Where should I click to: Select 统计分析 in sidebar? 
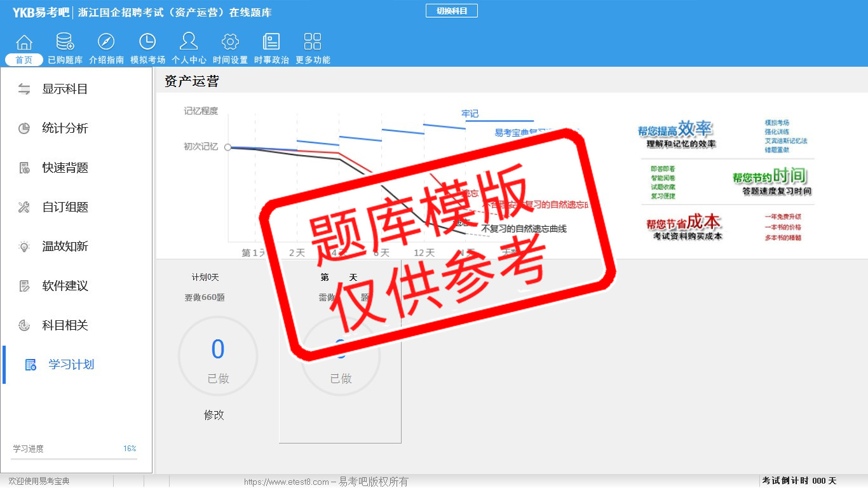(64, 128)
